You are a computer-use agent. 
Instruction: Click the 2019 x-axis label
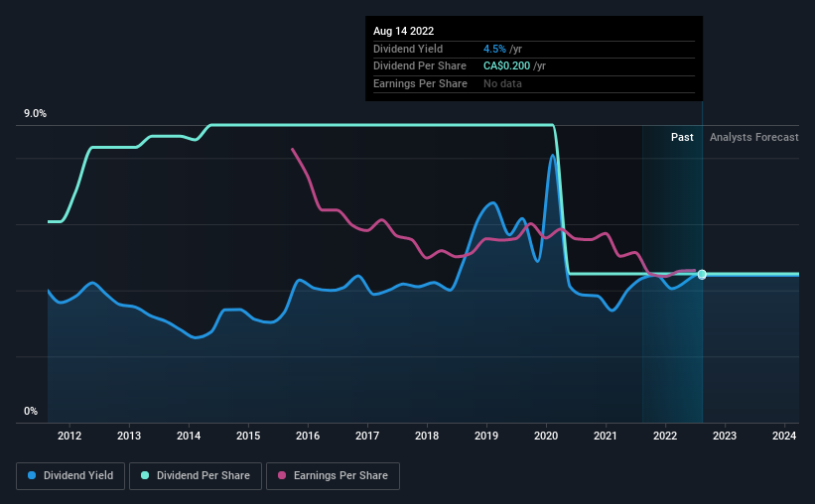pos(486,436)
